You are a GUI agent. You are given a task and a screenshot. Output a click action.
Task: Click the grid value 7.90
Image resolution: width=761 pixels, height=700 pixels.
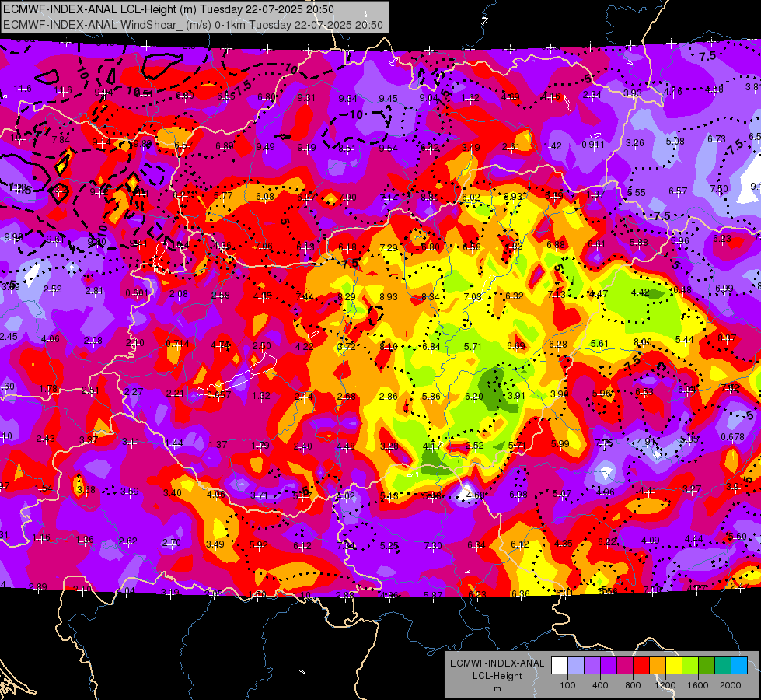point(347,198)
